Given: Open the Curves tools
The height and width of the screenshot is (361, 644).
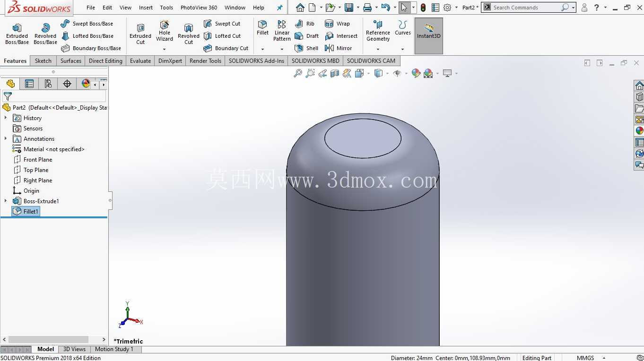Looking at the screenshot, I should (x=403, y=28).
